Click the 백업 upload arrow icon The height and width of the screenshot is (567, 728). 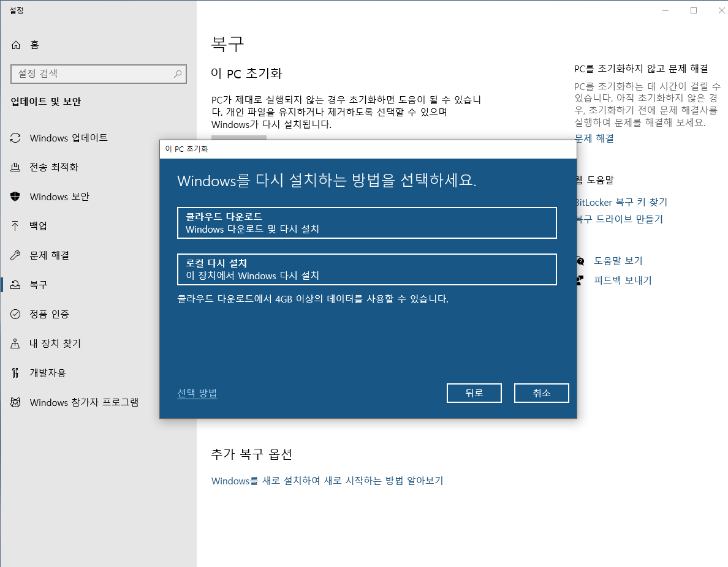[x=15, y=226]
